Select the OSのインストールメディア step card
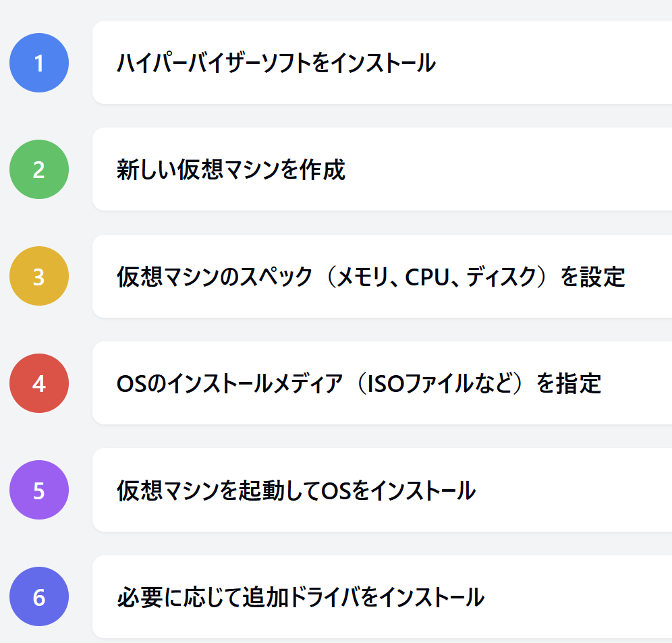Viewport: 672px width, 643px height. click(x=381, y=383)
